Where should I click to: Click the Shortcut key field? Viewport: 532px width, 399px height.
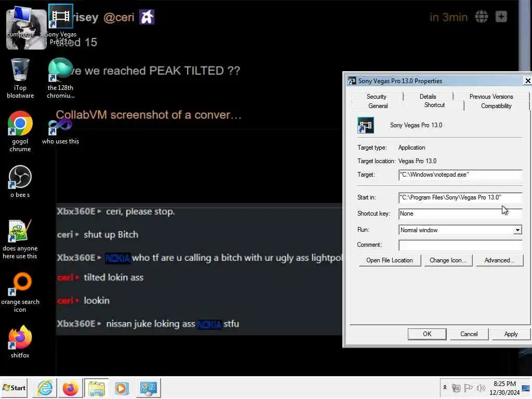[x=460, y=214]
